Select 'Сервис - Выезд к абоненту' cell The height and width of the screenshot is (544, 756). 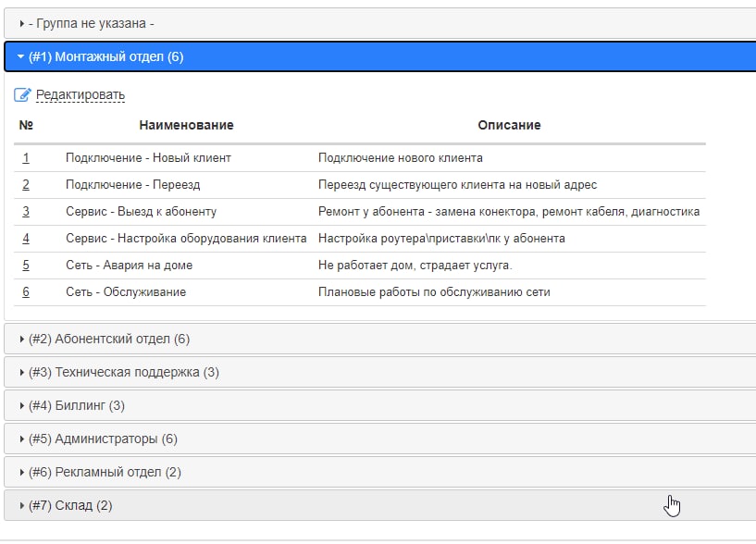point(141,211)
